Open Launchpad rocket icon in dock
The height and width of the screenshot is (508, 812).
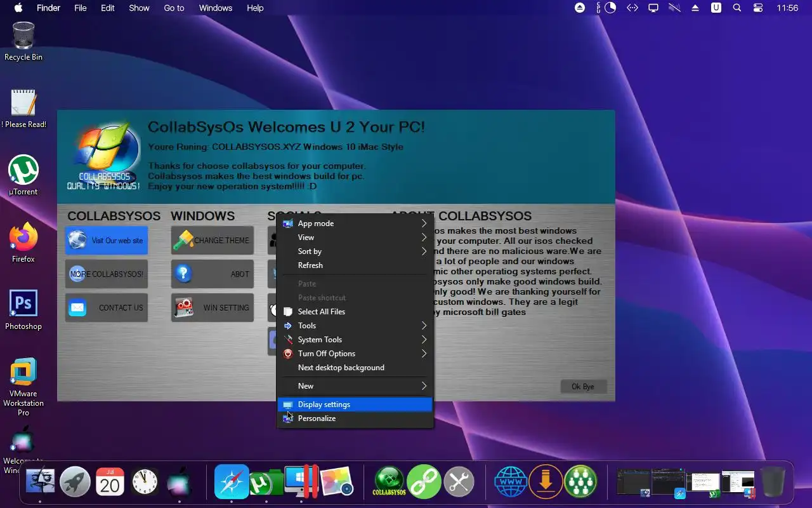click(x=75, y=483)
